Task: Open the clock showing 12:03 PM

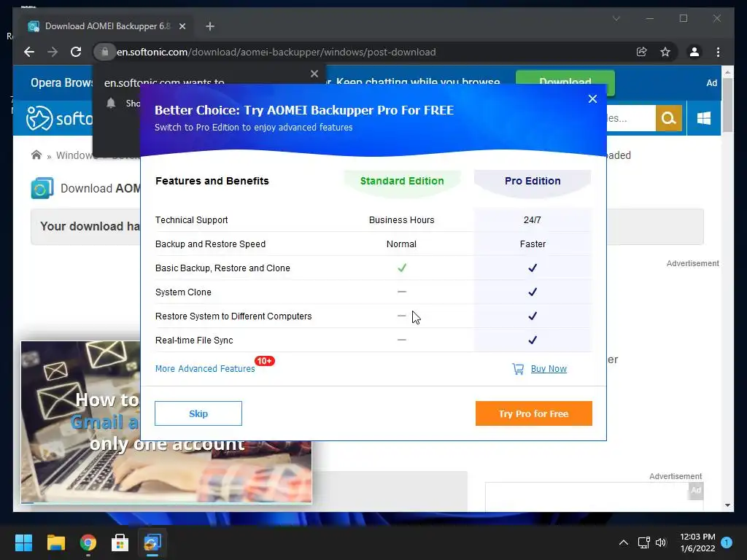Action: (697, 542)
